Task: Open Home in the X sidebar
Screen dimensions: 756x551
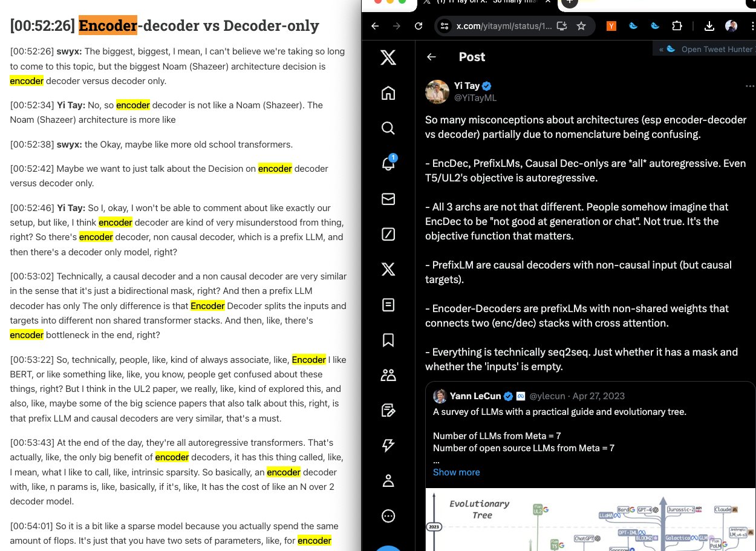Action: [388, 93]
